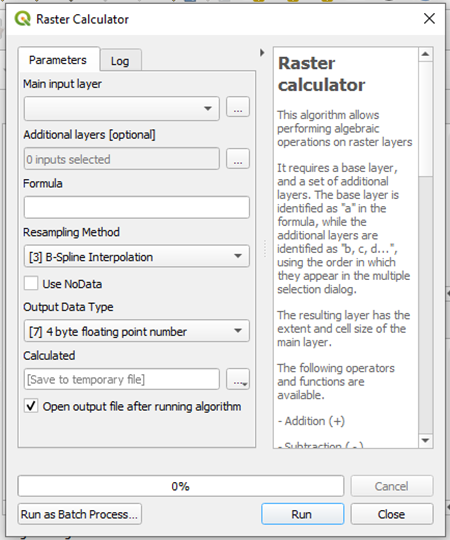
Task: Click the 'Raster calculator' help heading
Action: tap(321, 74)
